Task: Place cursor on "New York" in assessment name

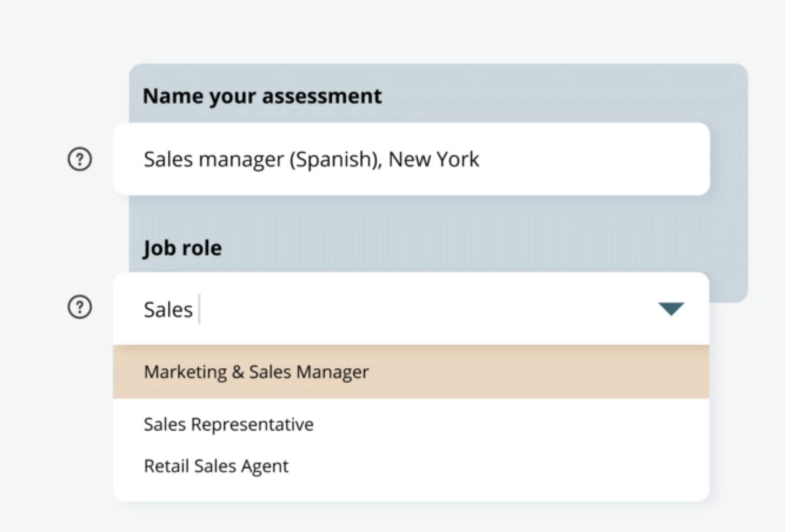Action: coord(434,159)
